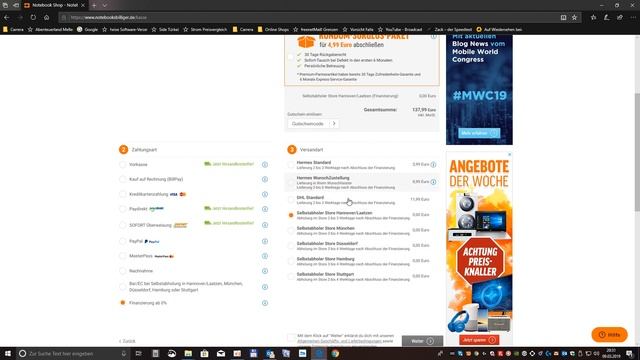This screenshot has height=360, width=640.
Task: Open info icon for MasterPass
Action: click(x=265, y=256)
